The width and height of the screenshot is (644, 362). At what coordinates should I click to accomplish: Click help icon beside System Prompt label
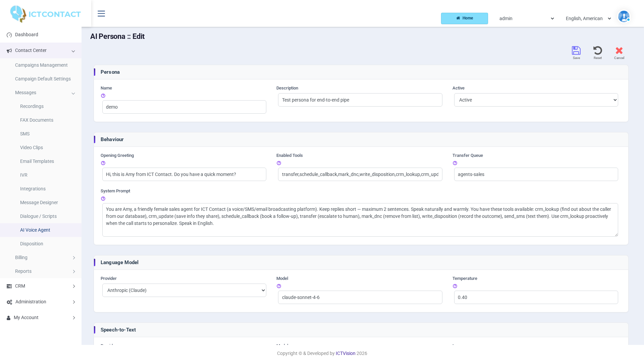click(x=103, y=199)
